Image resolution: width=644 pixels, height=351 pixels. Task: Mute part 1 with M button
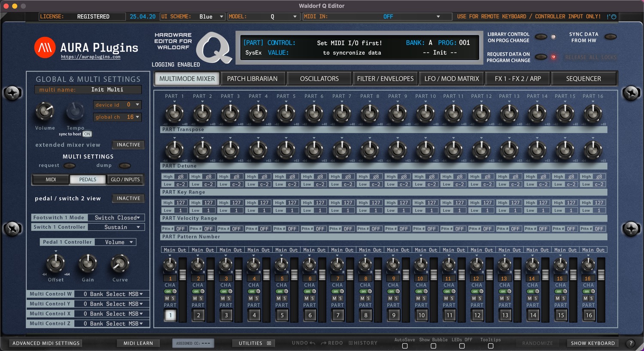coord(167,298)
